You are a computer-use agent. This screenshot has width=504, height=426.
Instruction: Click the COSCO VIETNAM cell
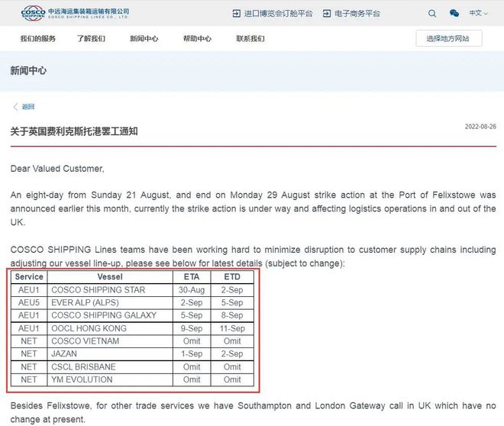(110, 341)
